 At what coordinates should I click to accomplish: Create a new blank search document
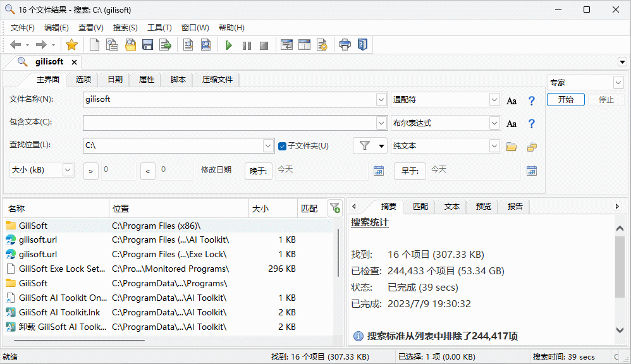point(95,45)
